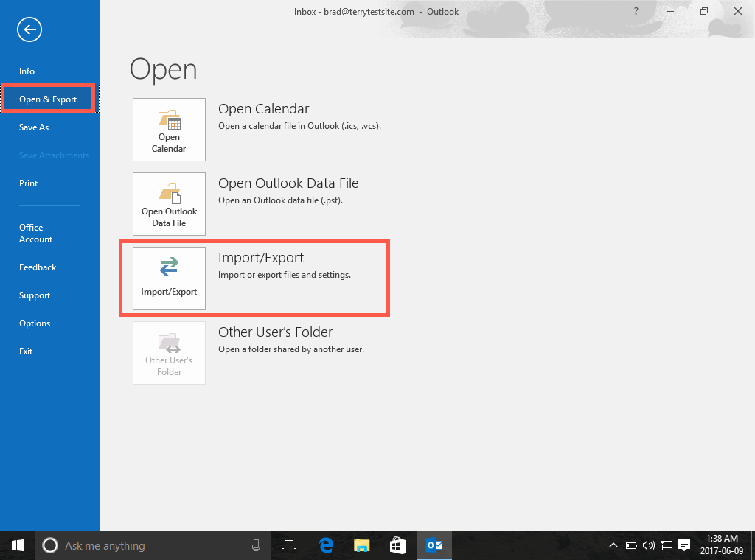The image size is (755, 560).
Task: Click the taskbar clock and date
Action: click(722, 545)
